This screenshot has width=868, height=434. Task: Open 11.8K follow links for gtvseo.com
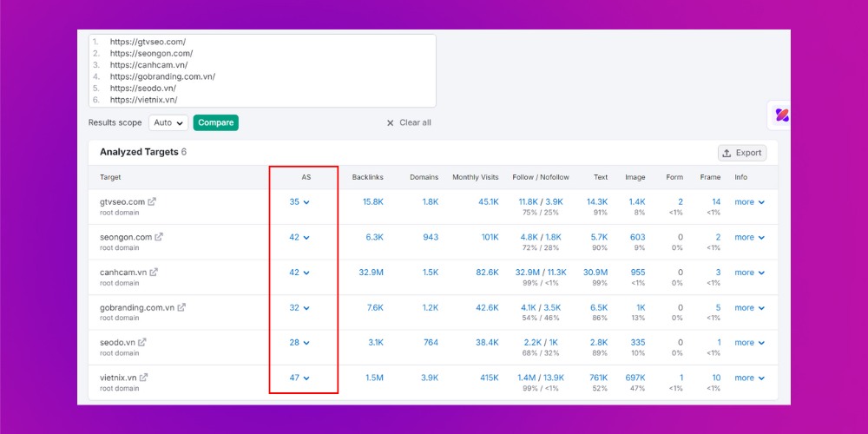(528, 202)
